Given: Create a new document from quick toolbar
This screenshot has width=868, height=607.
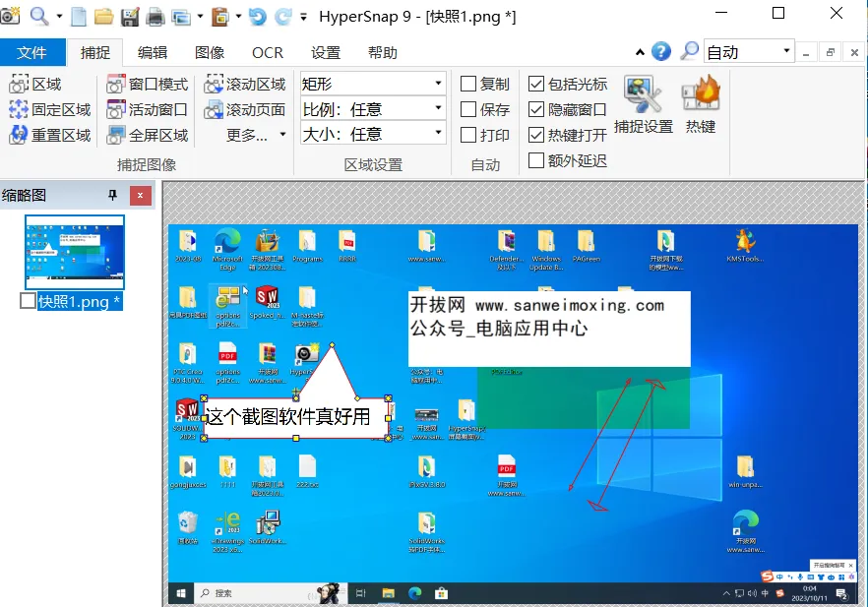Looking at the screenshot, I should (79, 17).
